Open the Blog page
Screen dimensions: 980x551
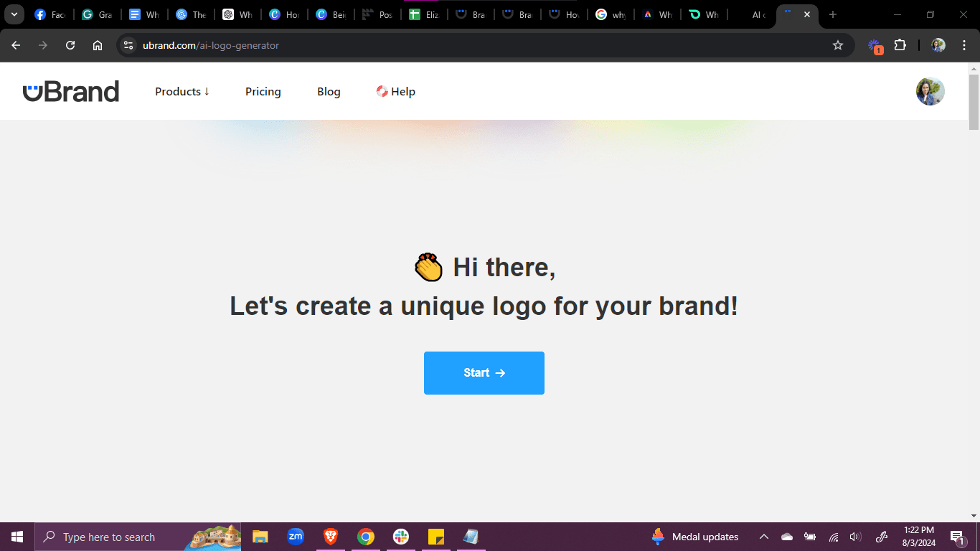[329, 91]
